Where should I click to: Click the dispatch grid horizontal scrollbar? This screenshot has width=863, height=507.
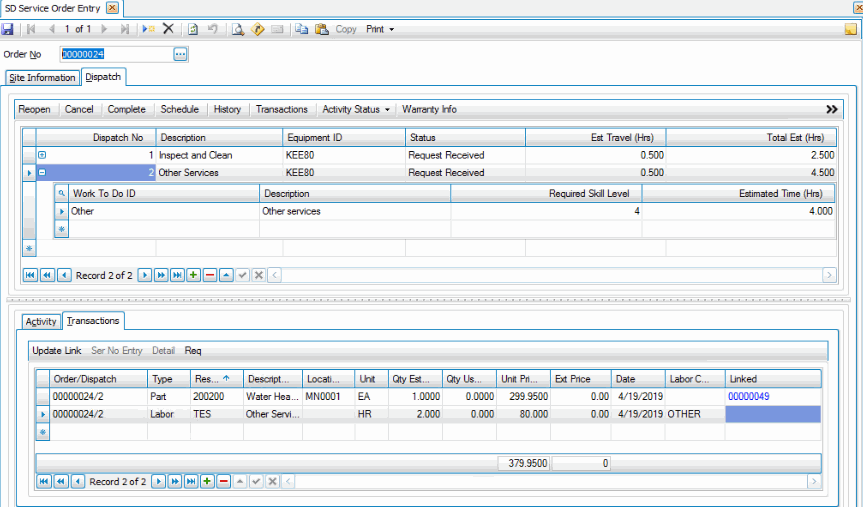550,275
